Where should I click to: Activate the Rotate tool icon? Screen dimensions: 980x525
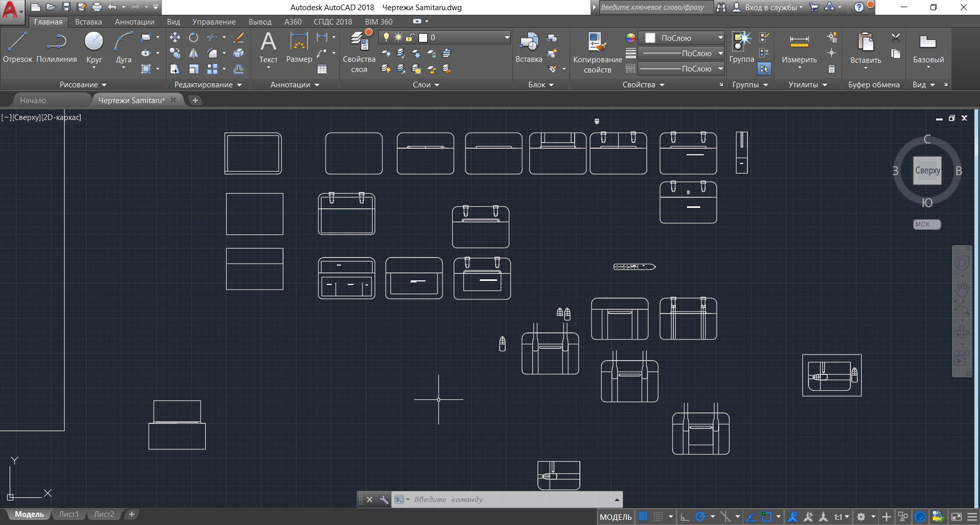tap(193, 37)
